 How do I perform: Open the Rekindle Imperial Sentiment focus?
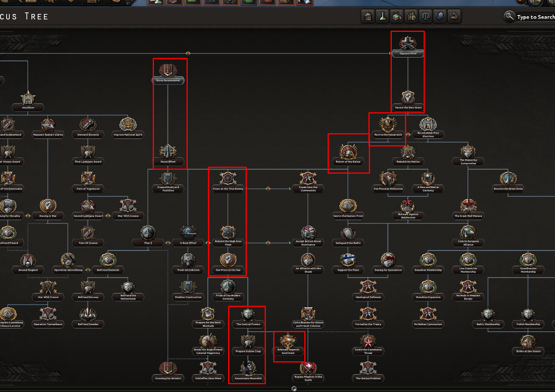click(x=288, y=345)
